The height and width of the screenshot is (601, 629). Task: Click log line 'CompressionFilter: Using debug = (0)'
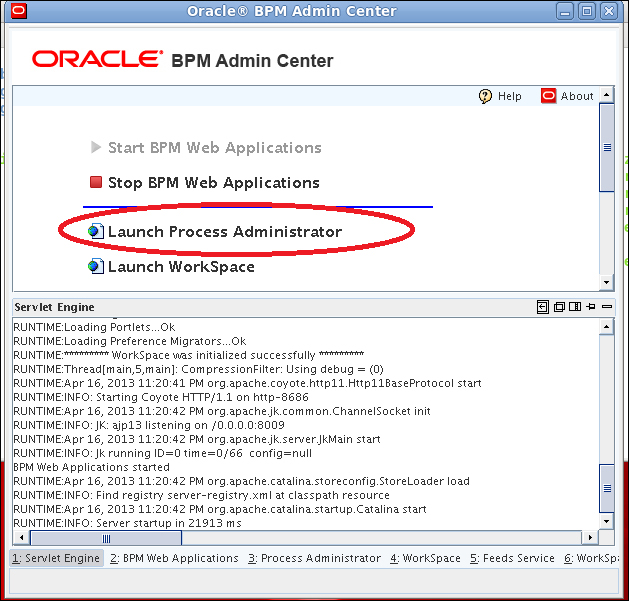(x=198, y=369)
